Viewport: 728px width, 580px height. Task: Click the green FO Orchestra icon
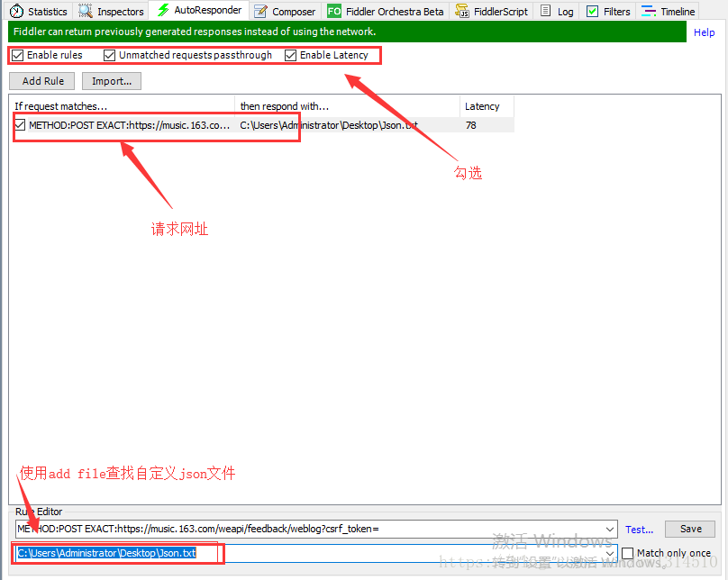pos(334,11)
